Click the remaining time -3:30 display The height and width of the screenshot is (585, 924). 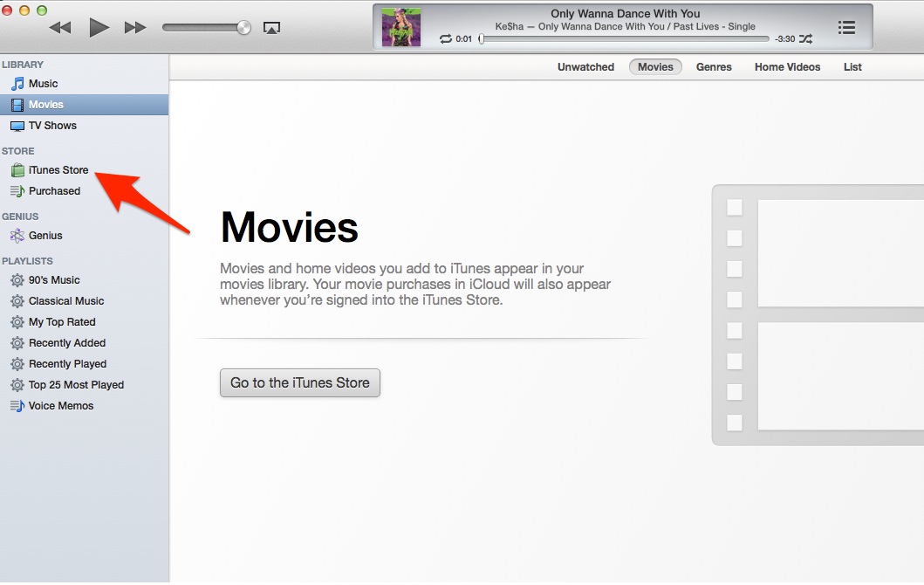784,39
